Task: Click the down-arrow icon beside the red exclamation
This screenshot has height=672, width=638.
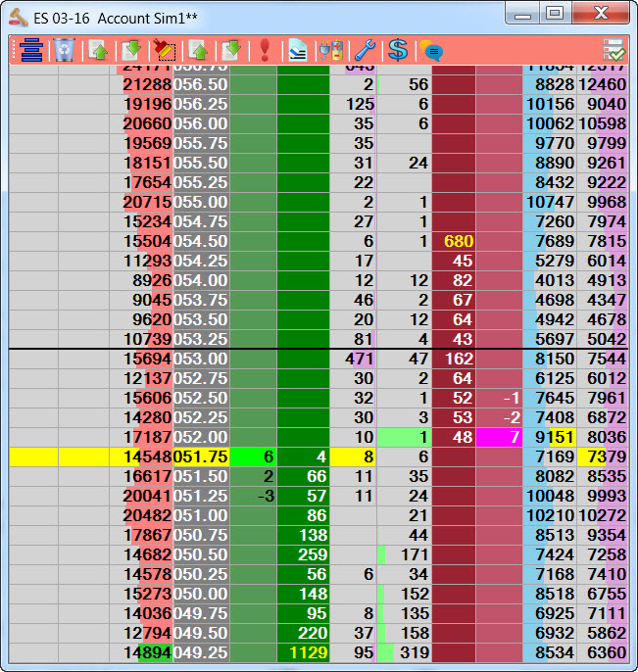Action: 231,50
